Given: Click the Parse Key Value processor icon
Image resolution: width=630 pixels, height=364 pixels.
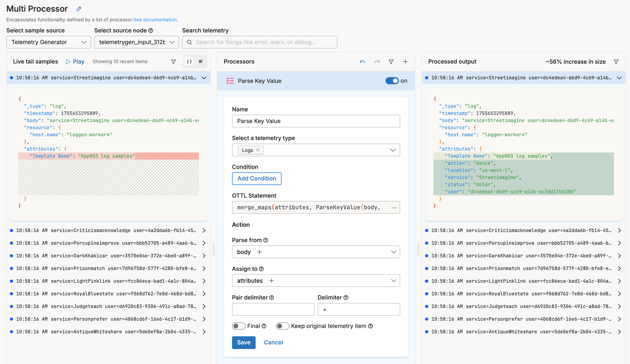Looking at the screenshot, I should pos(230,81).
